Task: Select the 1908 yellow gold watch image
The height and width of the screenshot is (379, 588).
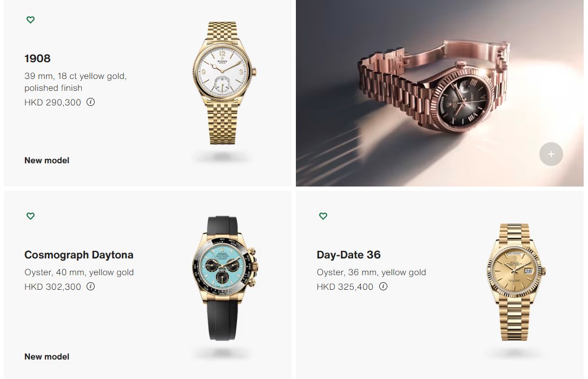Action: click(224, 83)
